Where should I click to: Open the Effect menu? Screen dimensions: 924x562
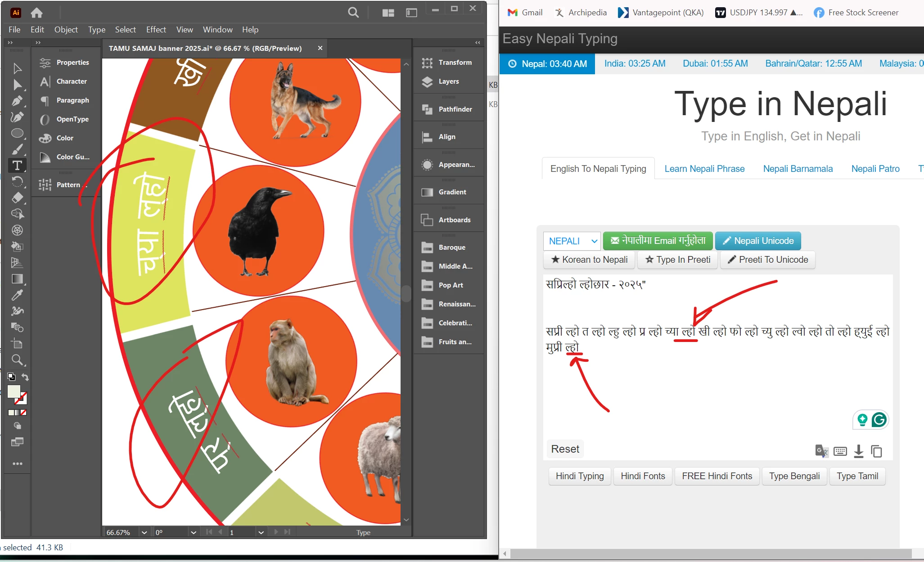pyautogui.click(x=156, y=30)
